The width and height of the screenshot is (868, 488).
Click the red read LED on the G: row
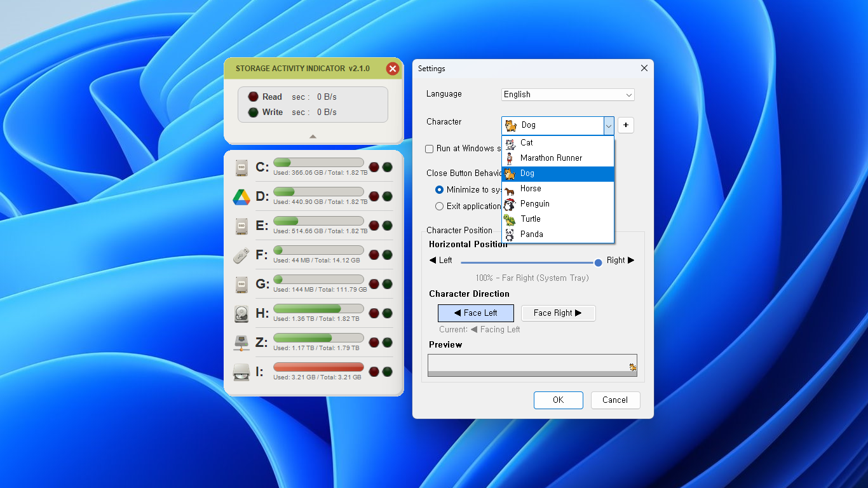pos(374,284)
